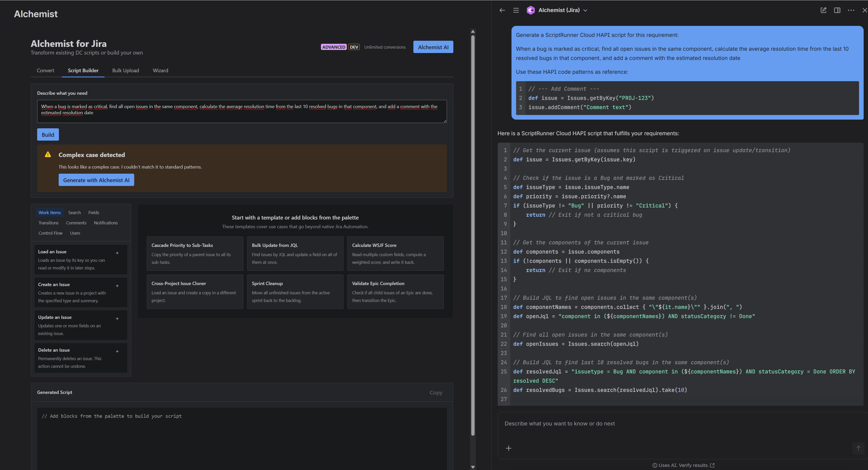Choose Calculate WSJF Score template

[x=396, y=253]
